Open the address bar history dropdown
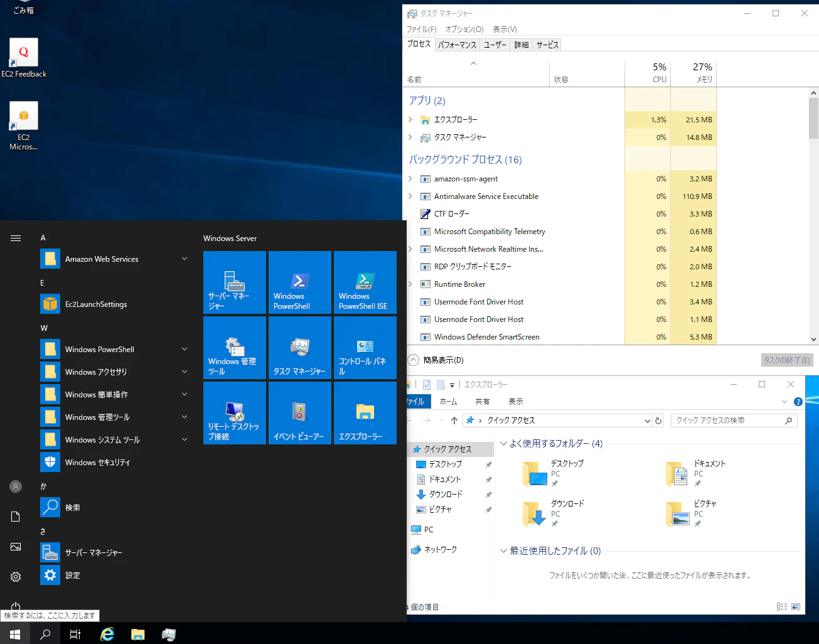The height and width of the screenshot is (644, 819). click(648, 421)
